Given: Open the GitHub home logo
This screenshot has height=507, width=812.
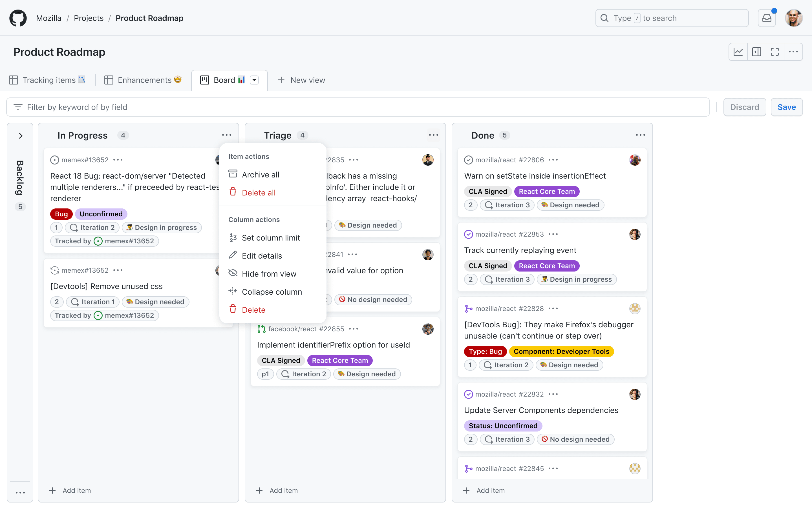Looking at the screenshot, I should coord(18,18).
